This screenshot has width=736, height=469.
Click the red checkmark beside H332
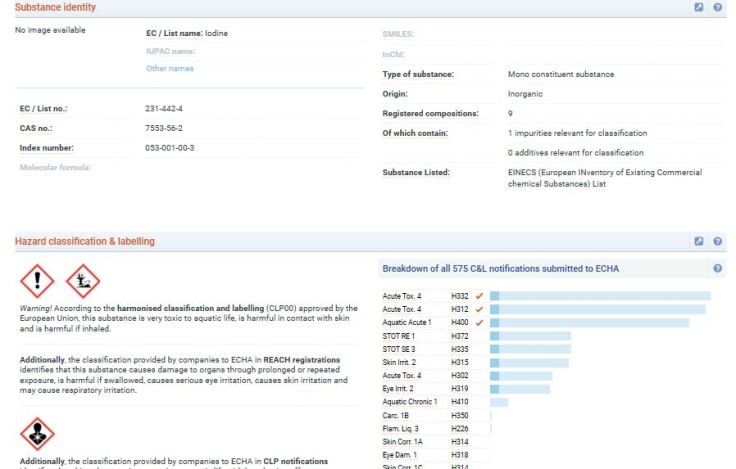[479, 296]
